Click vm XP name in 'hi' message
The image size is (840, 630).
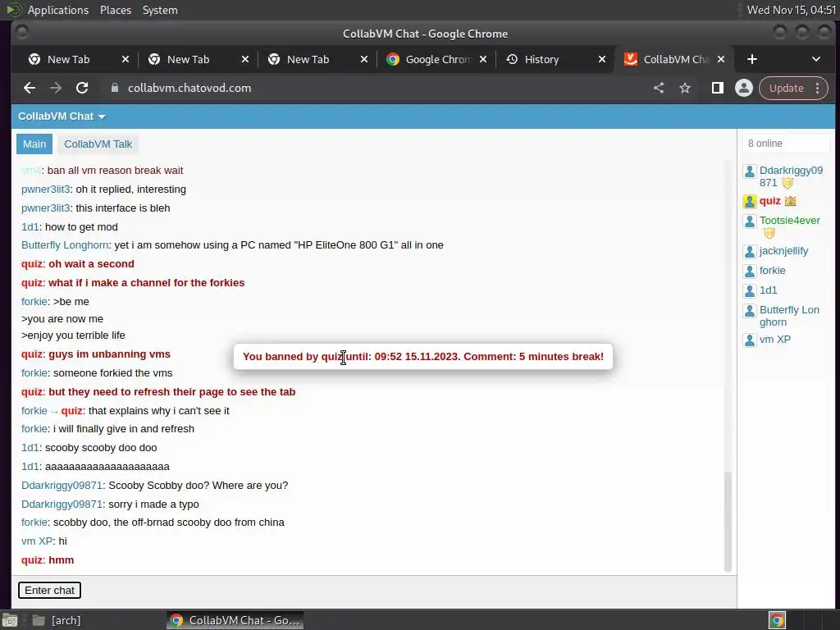pos(37,541)
